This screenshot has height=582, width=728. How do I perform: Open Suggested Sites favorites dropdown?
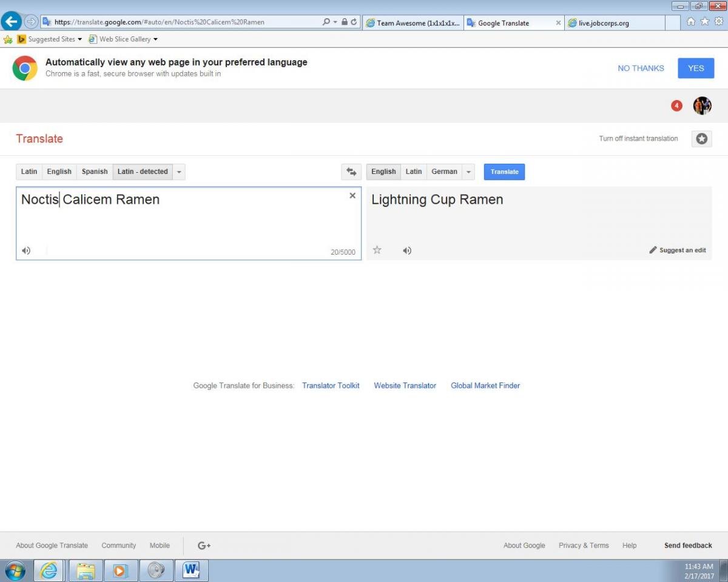tap(52, 39)
